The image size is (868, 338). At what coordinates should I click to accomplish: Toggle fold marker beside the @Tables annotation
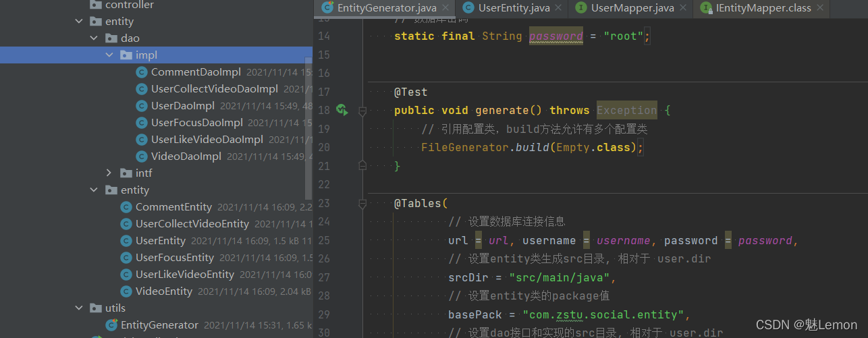coord(362,203)
